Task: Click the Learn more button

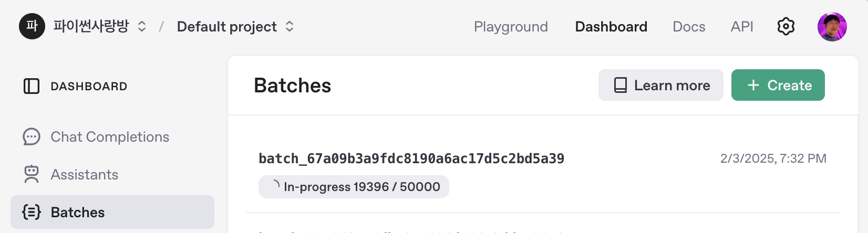Action: pyautogui.click(x=661, y=85)
